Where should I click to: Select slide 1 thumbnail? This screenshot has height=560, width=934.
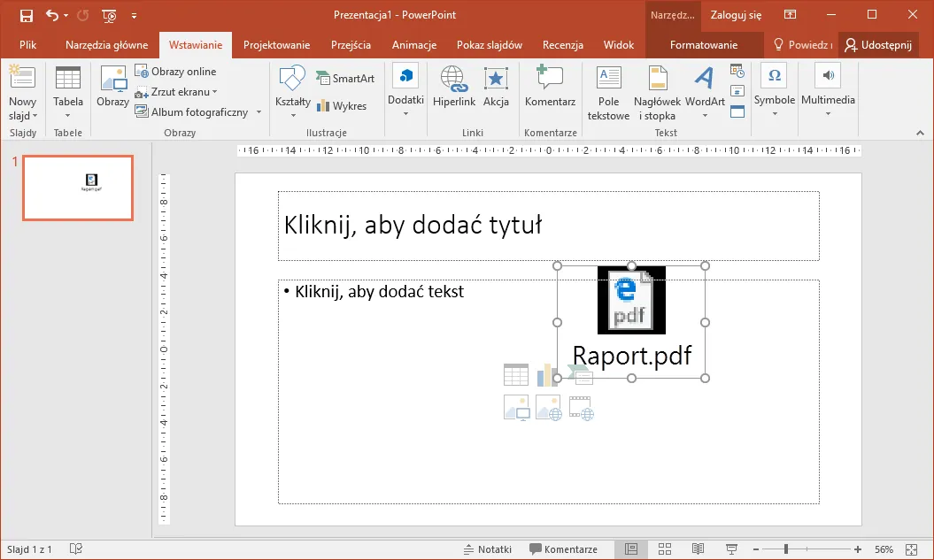78,188
